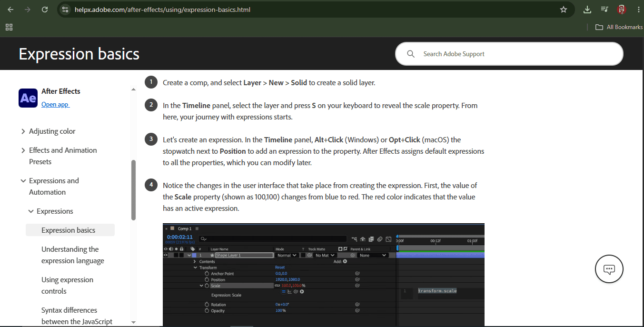Open the browser downloads icon
This screenshot has height=327, width=644.
pos(587,10)
